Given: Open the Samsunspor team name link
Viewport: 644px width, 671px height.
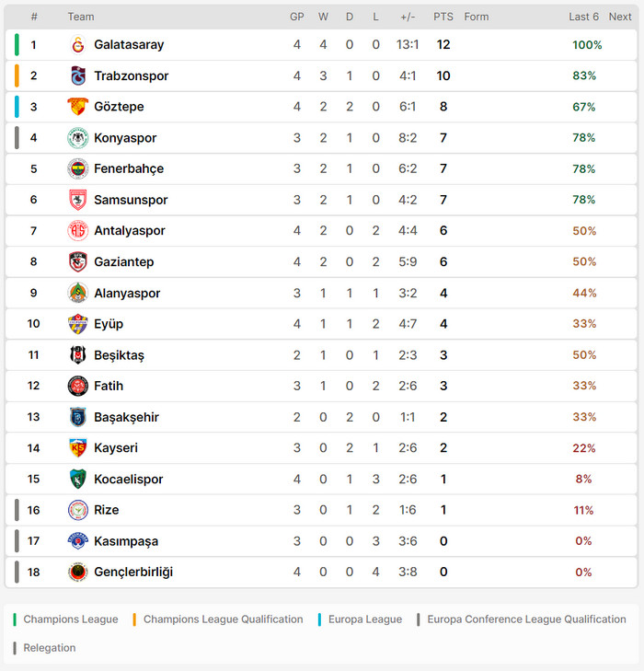Looking at the screenshot, I should point(131,200).
